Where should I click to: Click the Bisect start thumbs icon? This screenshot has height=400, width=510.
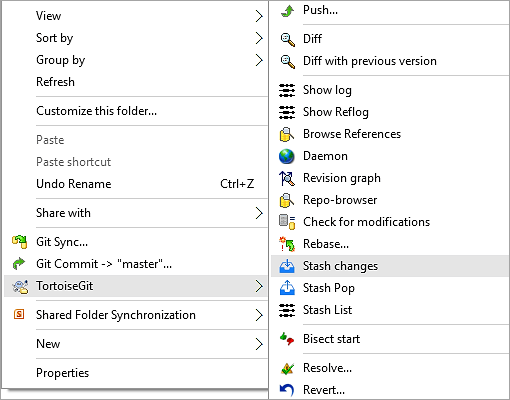click(x=287, y=339)
